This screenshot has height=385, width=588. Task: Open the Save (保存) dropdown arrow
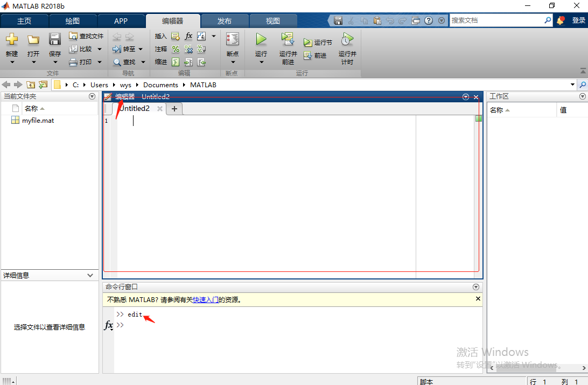coord(55,62)
